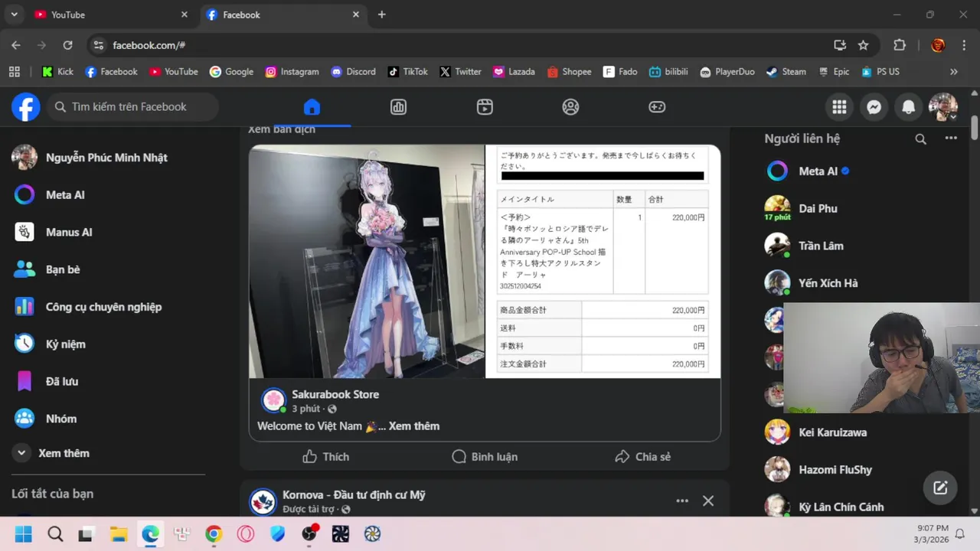Viewport: 980px width, 551px height.
Task: Comment on post with Bình luận
Action: pyautogui.click(x=485, y=457)
